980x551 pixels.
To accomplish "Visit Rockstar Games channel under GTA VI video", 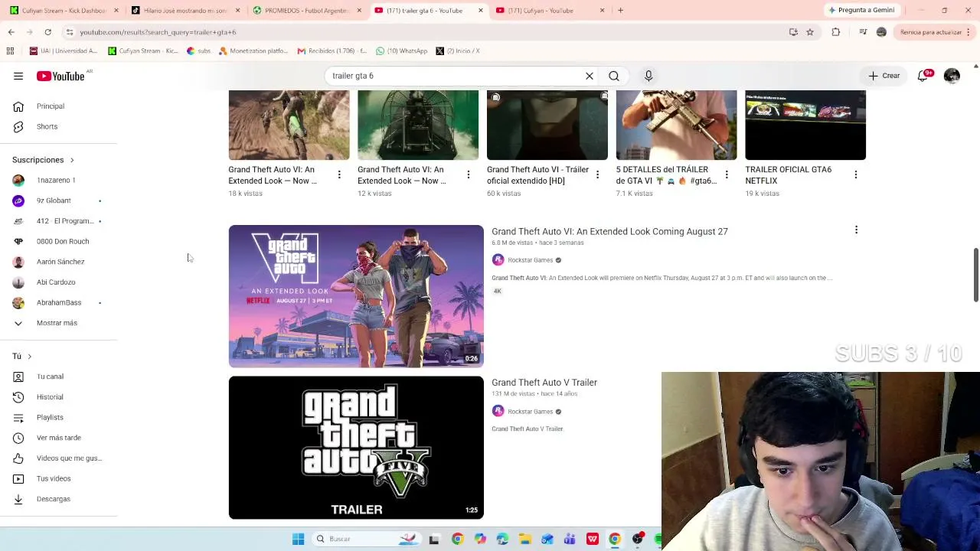I will point(530,260).
